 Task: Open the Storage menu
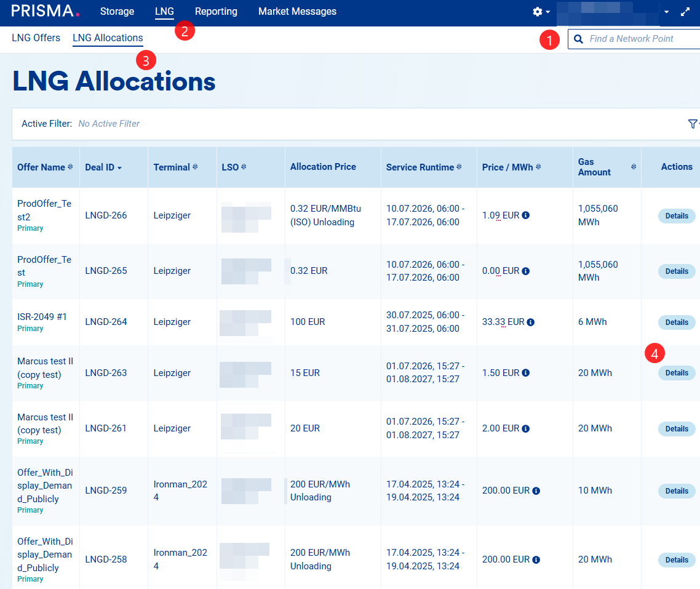pos(117,12)
